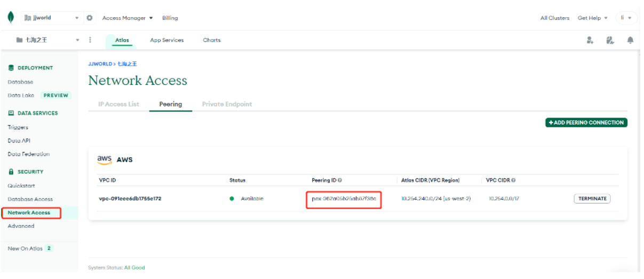Switch to the Atlas tab
Viewport: 644px width, 279px height.
pos(122,40)
